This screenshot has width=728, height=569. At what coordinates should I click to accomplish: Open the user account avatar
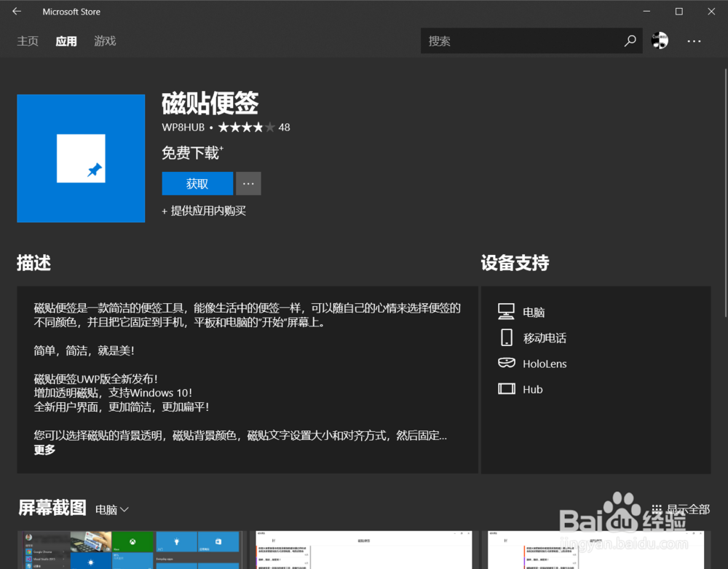660,41
